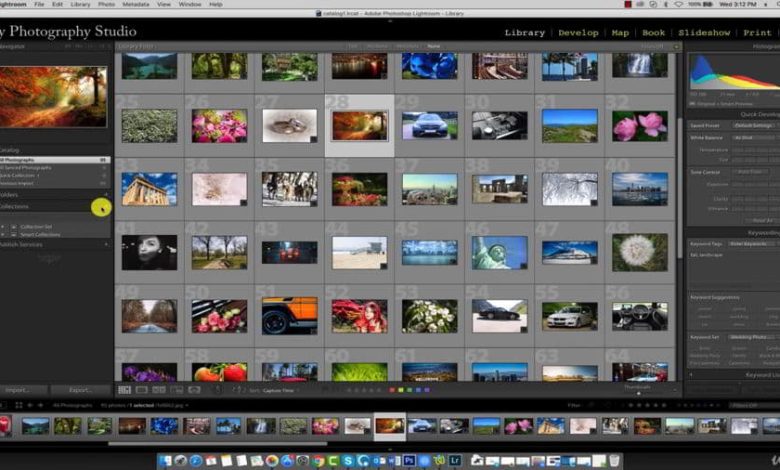780x470 pixels.
Task: Click the Import button
Action: coord(24,390)
